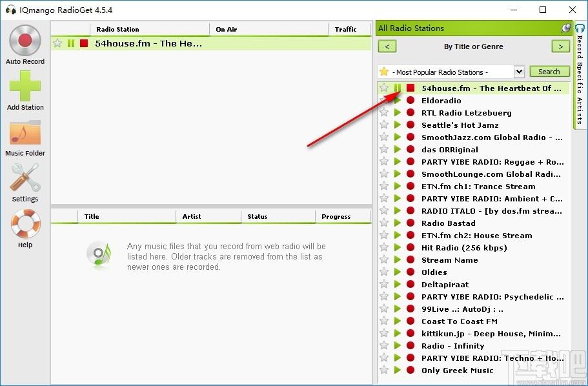Click the Search button
This screenshot has width=588, height=386.
point(549,72)
